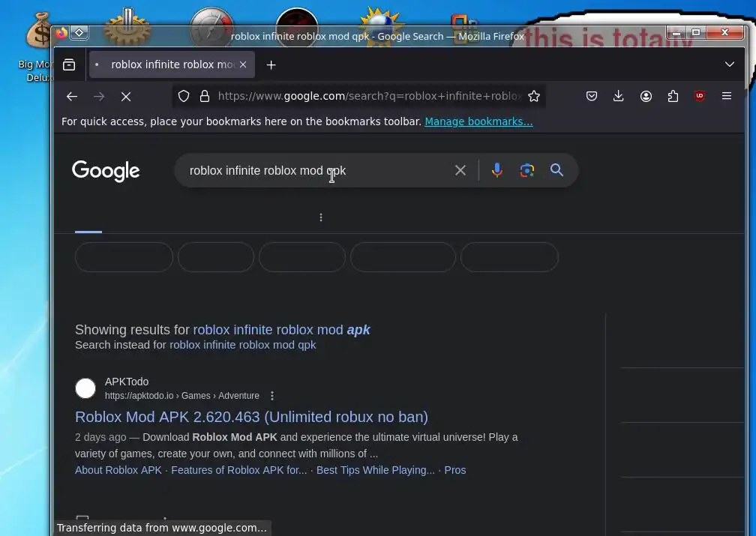The width and height of the screenshot is (756, 536).
Task: Open the Firefox View icon left of the tabs
Action: [69, 64]
